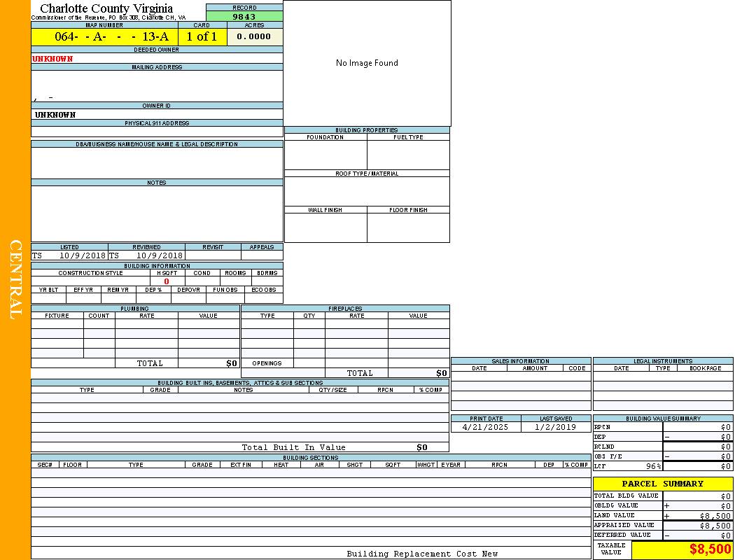This screenshot has height=560, width=735.
Task: Click the orange CENTRAL side banner
Action: (15, 280)
